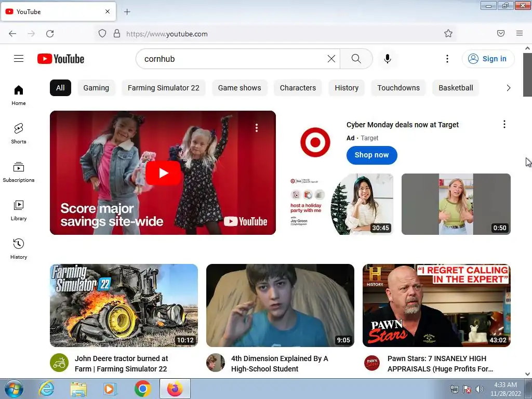Click the Target advertiser name
The image size is (532, 399).
pyautogui.click(x=369, y=138)
